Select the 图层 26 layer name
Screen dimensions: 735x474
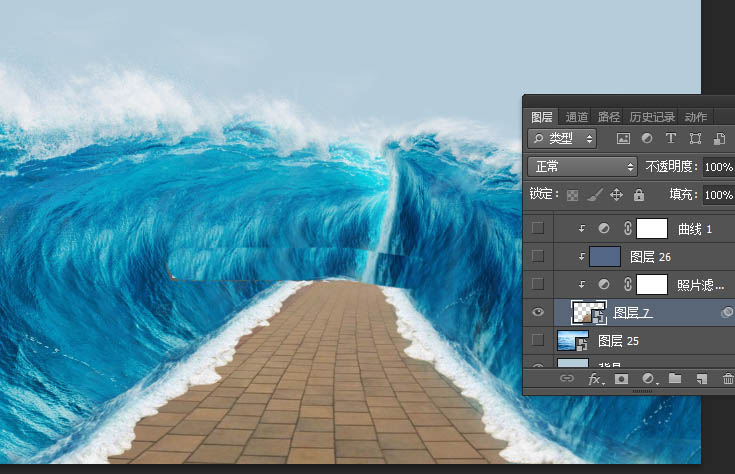(650, 257)
